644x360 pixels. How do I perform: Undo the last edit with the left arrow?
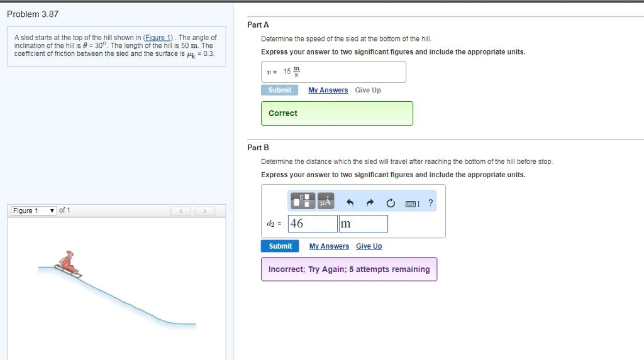[350, 202]
